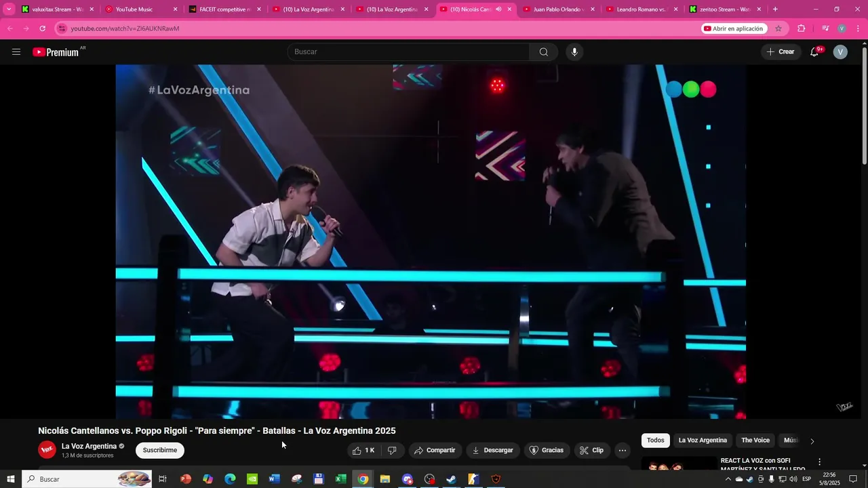Select the La Voz Argentina filter chip
Screen dimensions: 868x488
(x=703, y=441)
